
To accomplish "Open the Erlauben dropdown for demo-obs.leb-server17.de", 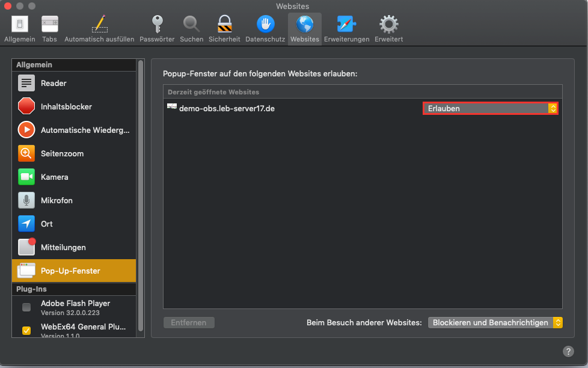I will click(x=491, y=108).
